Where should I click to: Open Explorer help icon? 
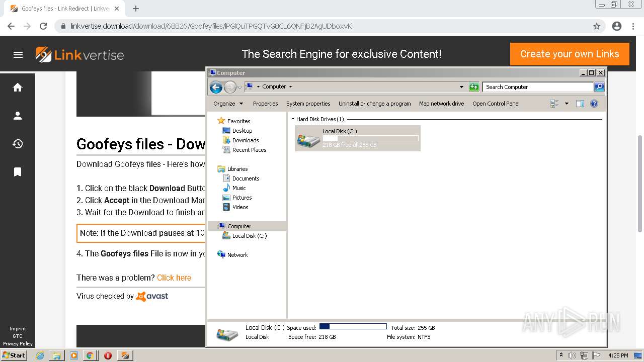click(x=594, y=104)
